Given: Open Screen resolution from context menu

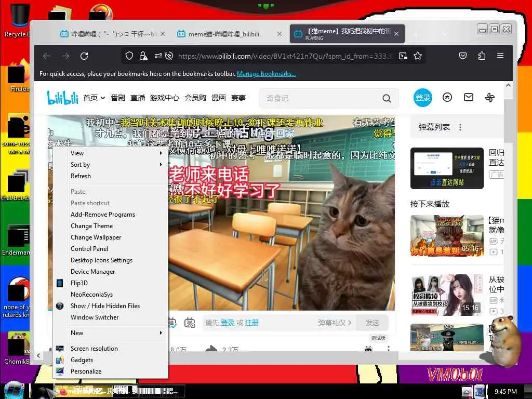Looking at the screenshot, I should pos(111,349).
